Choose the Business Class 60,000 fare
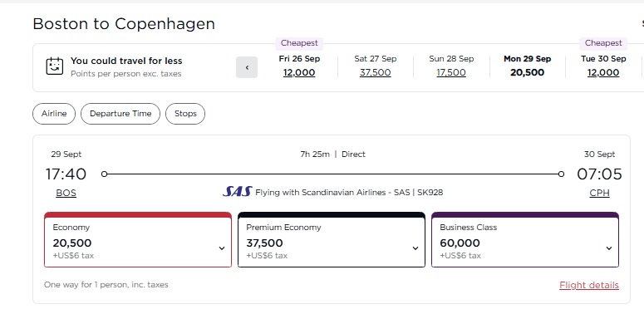644x309 pixels. tap(525, 240)
